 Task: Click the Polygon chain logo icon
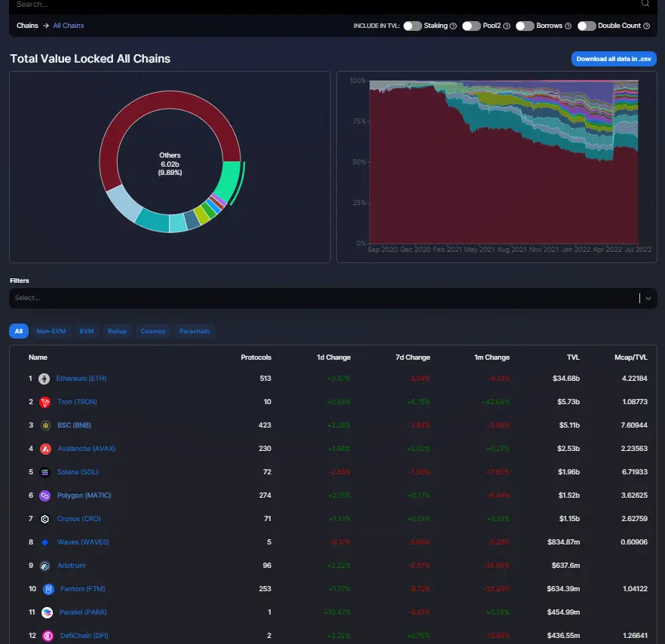tap(45, 495)
